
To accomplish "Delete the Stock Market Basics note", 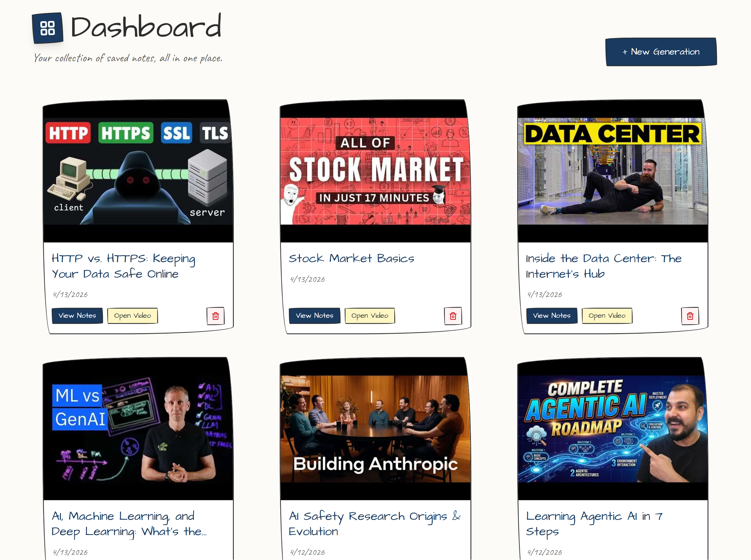I will coord(453,316).
